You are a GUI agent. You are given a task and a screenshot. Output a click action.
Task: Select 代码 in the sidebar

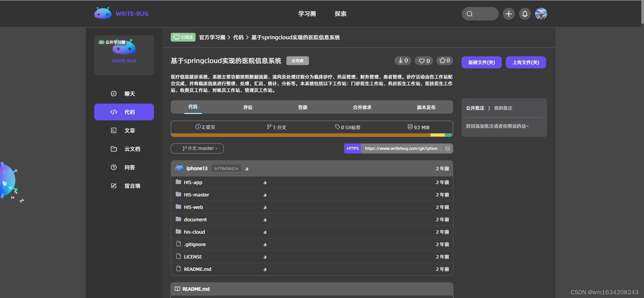pos(124,112)
